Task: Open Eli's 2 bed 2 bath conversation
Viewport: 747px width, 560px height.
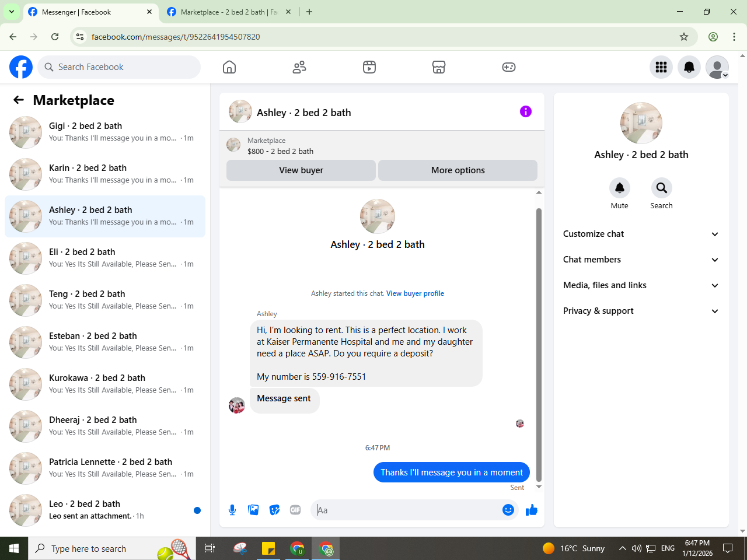Action: 105,258
